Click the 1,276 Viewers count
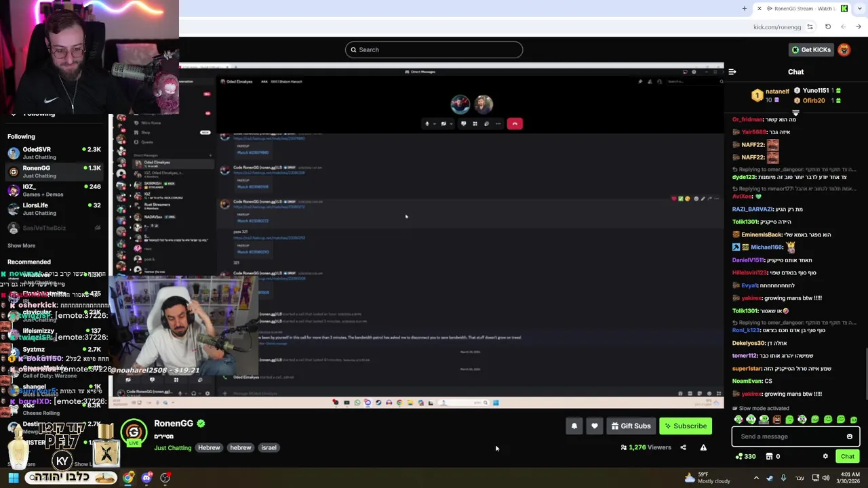Image resolution: width=868 pixels, height=488 pixels. point(646,447)
